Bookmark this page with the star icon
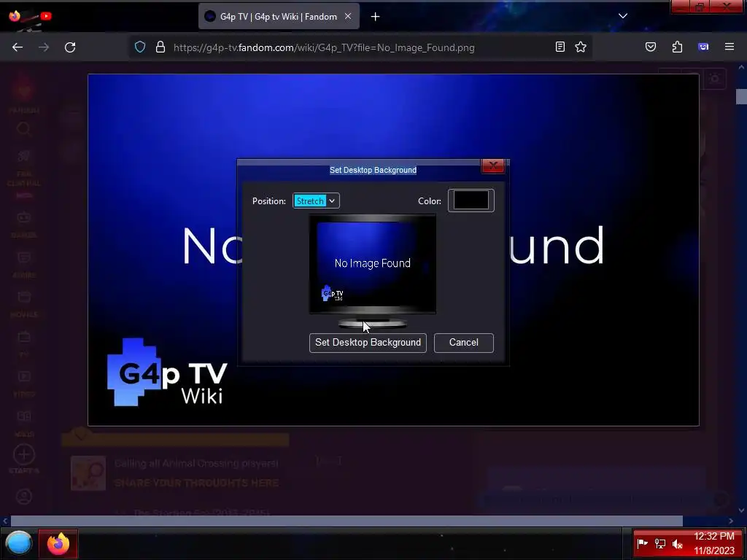Viewport: 747px width, 560px height. [581, 47]
